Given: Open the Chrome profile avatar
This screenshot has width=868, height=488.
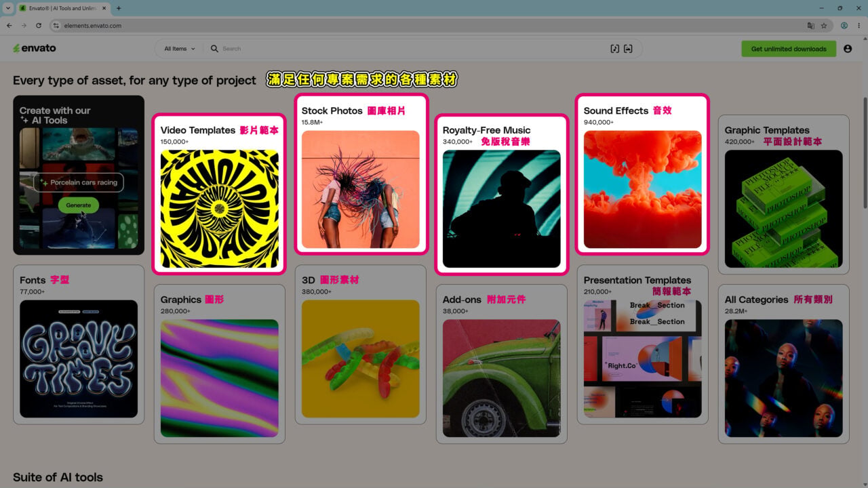Looking at the screenshot, I should pos(844,26).
